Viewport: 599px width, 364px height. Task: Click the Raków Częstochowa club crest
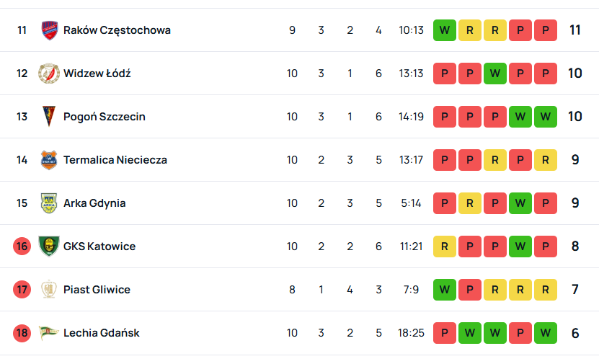coord(48,30)
